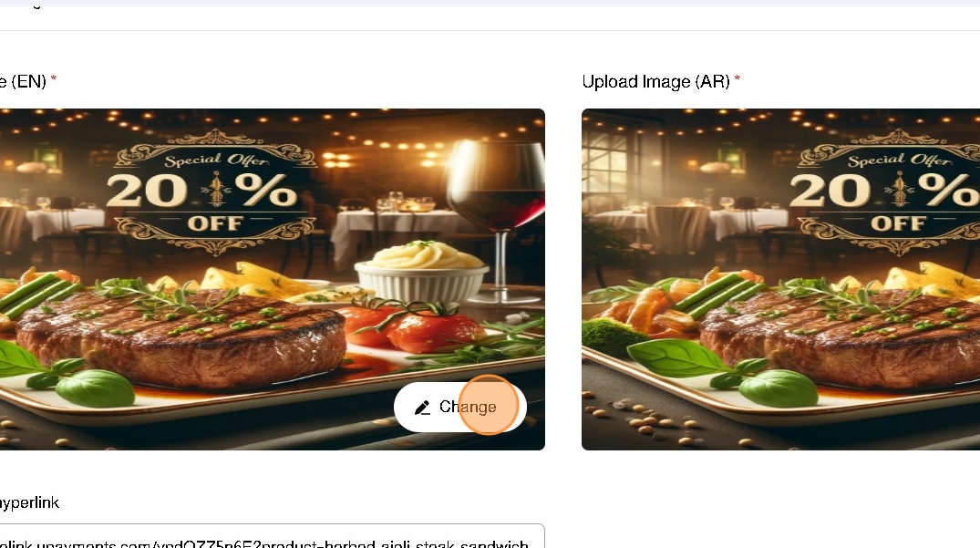Click the Special Offer text in AR image

(x=899, y=160)
